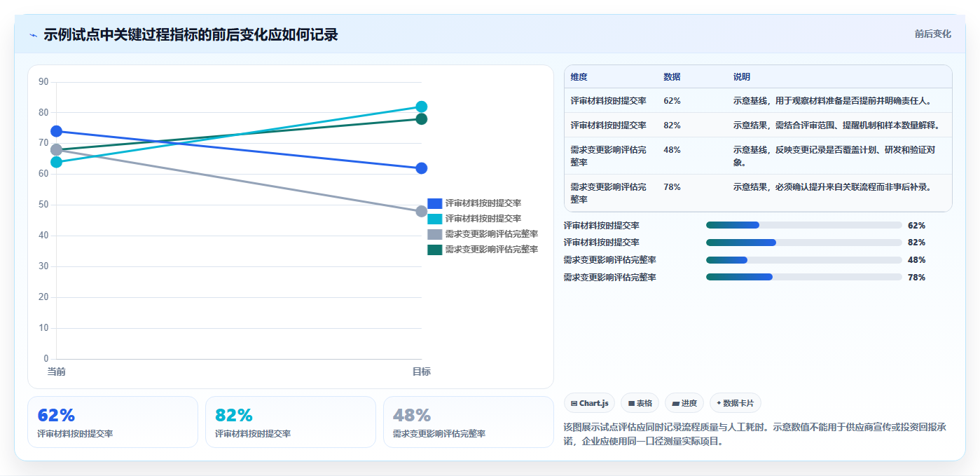Select the Chart.js chip label

coord(594,403)
